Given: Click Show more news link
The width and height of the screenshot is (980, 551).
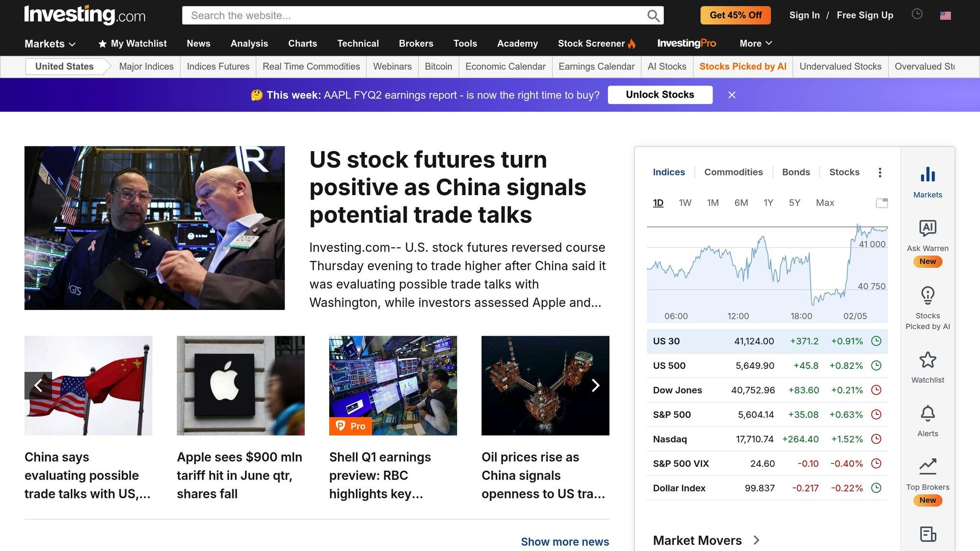Looking at the screenshot, I should click(565, 541).
